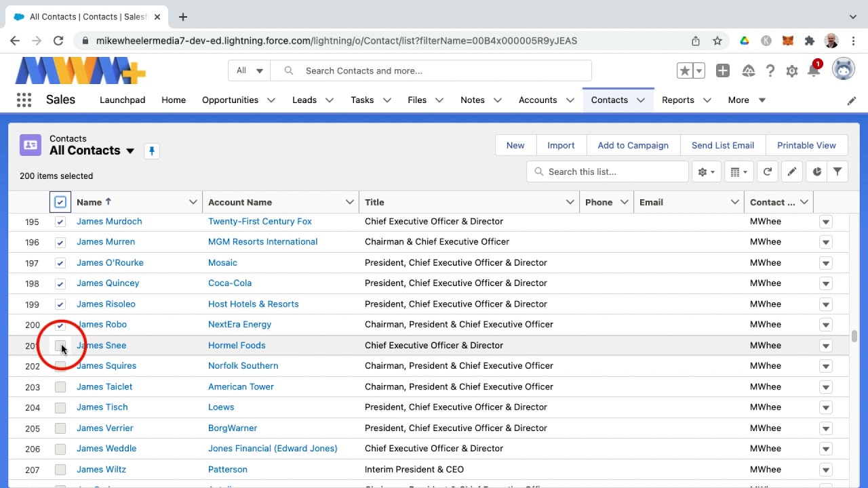
Task: Open the Hormel Foods account link
Action: [237, 346]
